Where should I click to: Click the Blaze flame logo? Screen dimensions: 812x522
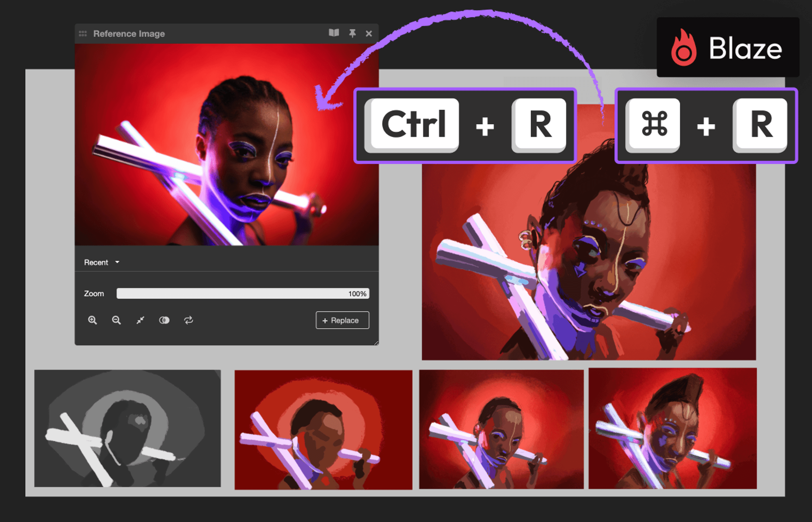pos(684,48)
